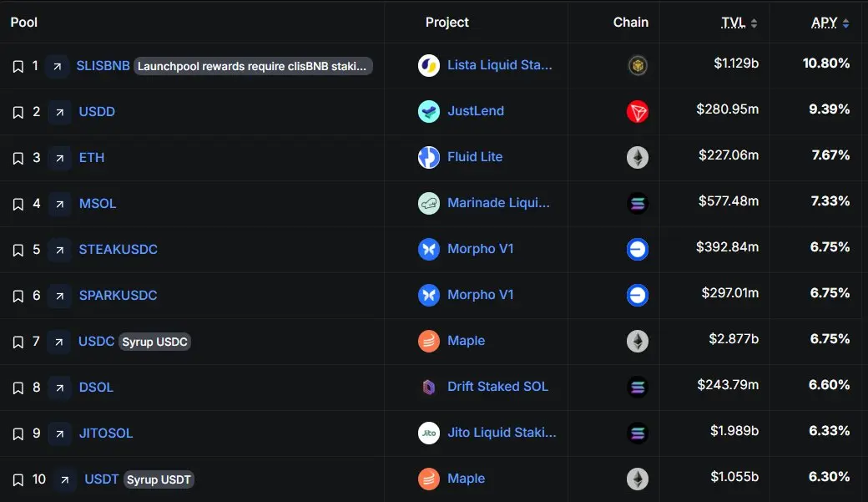Viewport: 868px width, 502px height.
Task: Sort the table by APY column
Action: pyautogui.click(x=830, y=23)
